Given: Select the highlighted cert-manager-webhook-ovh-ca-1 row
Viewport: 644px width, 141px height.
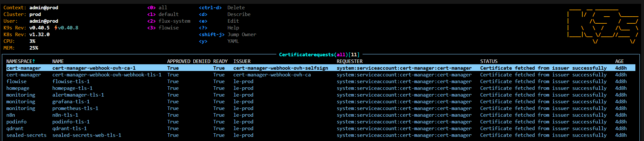Looking at the screenshot, I should click(94, 68).
